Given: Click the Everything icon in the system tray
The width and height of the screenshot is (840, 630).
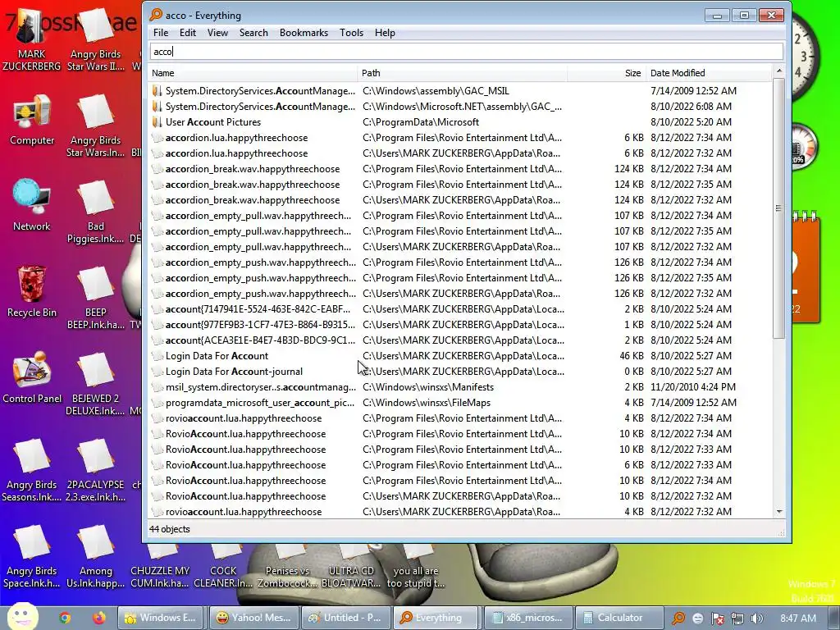Looking at the screenshot, I should (x=678, y=619).
